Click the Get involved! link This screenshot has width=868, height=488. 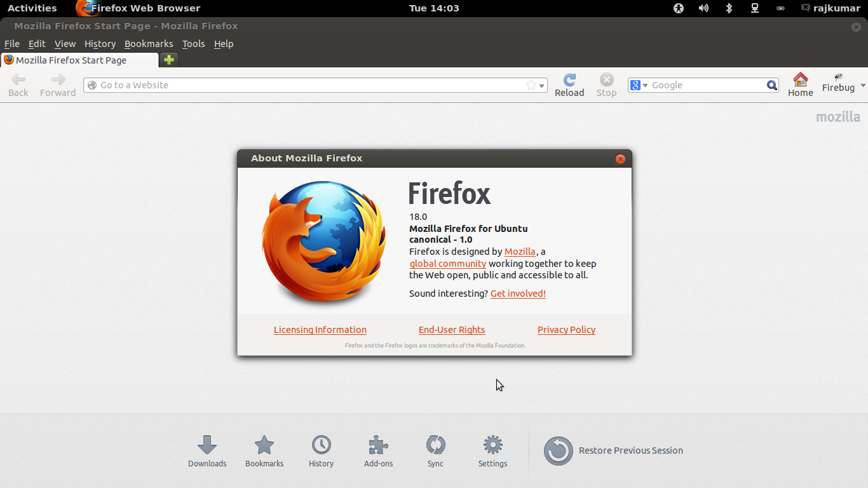[518, 293]
